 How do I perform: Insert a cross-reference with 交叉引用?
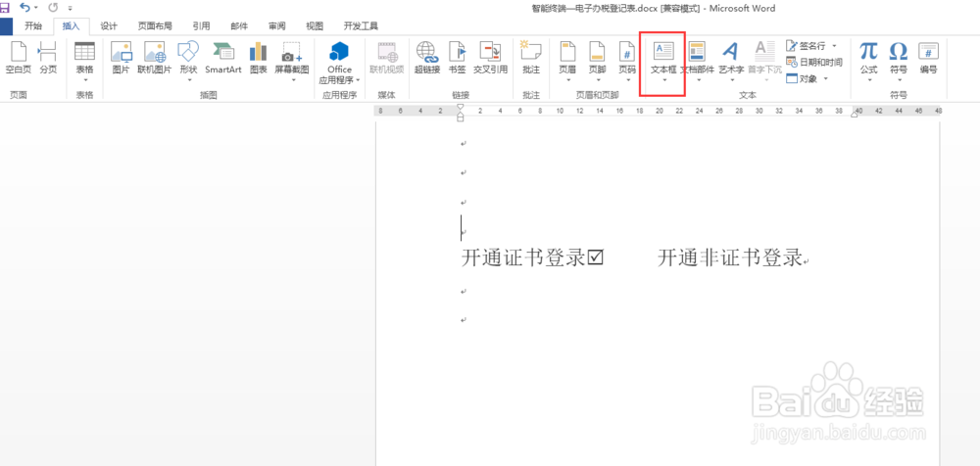(x=490, y=59)
